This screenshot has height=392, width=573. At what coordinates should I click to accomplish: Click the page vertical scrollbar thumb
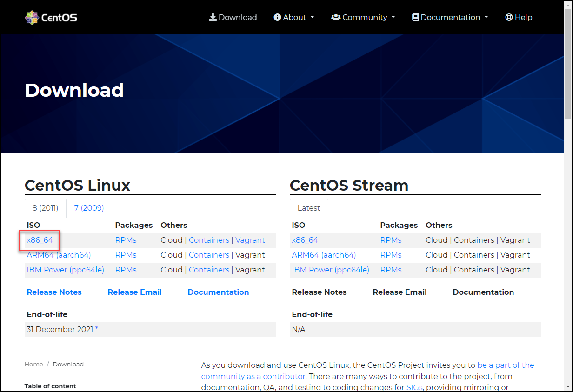click(568, 65)
